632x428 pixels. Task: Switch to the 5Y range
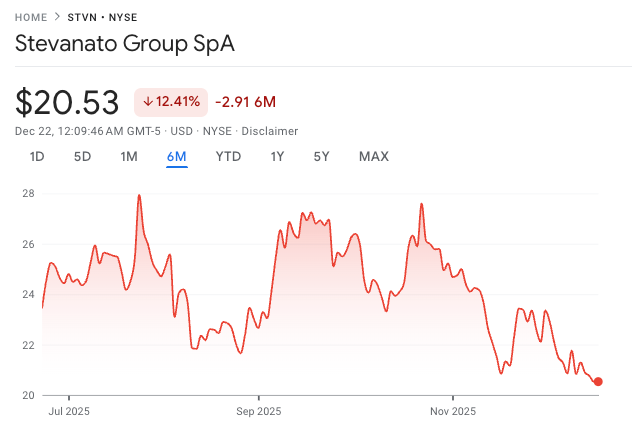point(322,156)
